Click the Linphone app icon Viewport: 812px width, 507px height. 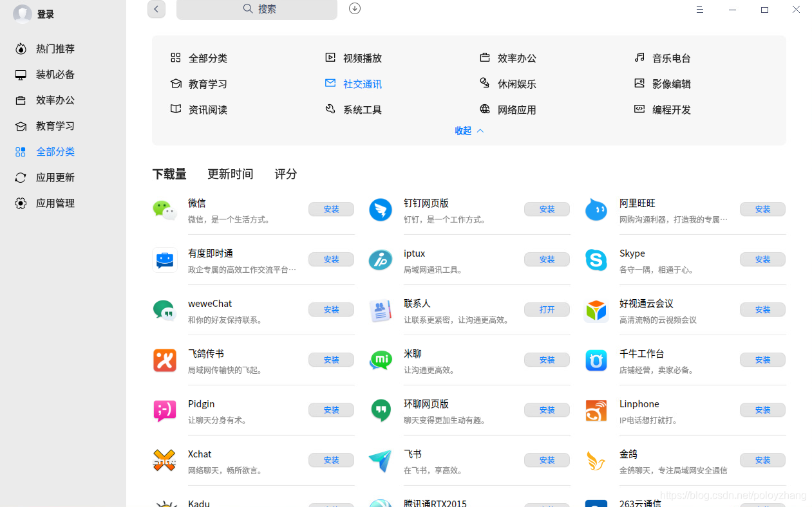596,410
